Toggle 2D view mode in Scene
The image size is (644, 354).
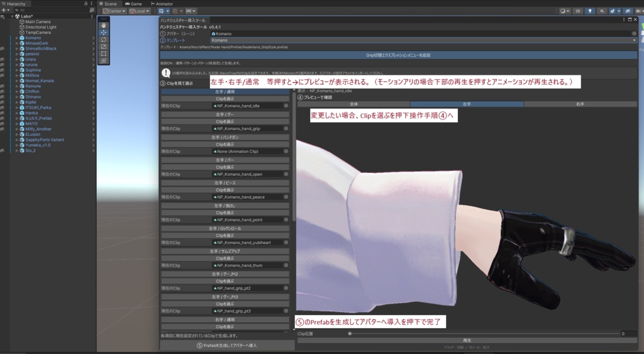point(578,11)
